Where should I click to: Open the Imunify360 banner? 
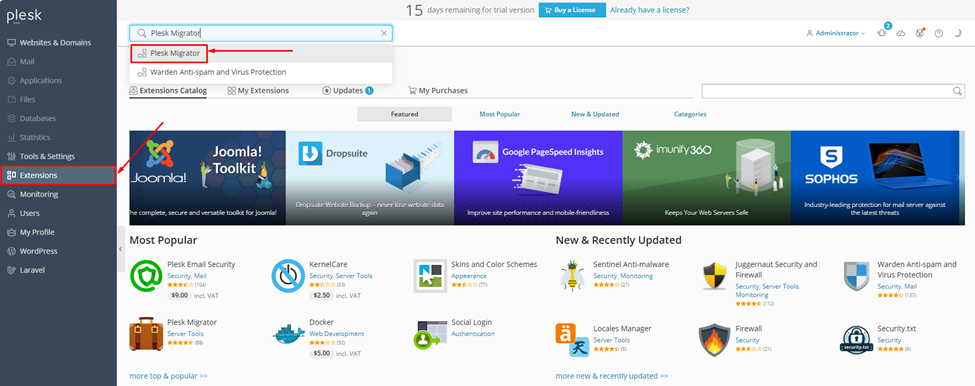click(706, 178)
